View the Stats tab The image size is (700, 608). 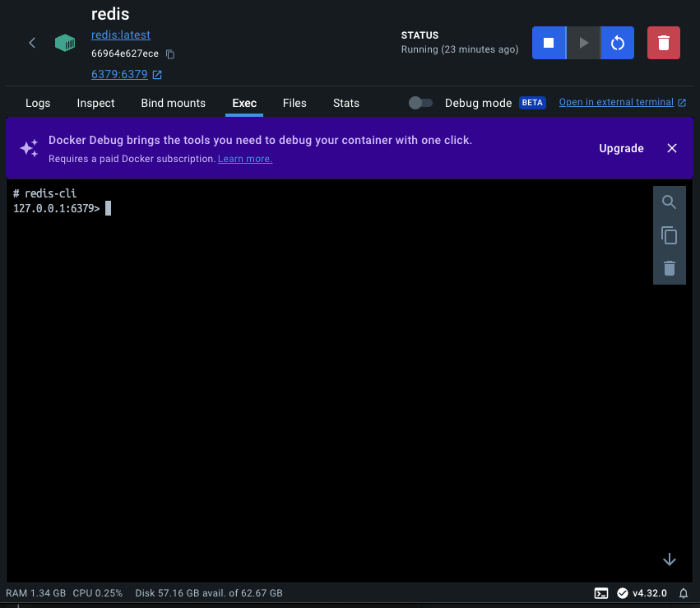(x=346, y=103)
